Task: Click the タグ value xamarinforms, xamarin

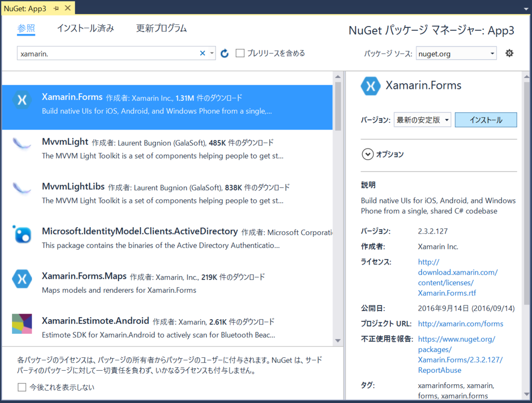Action: (456, 391)
